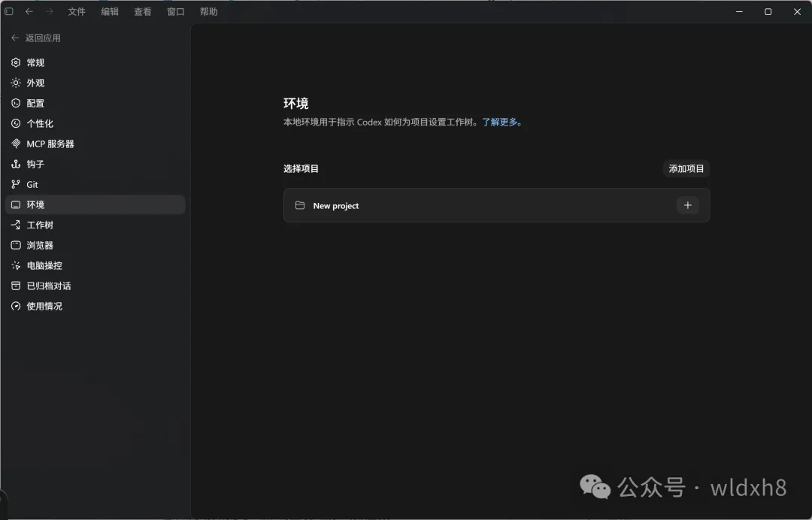Click the archive box icon beside 已归档对话
This screenshot has height=520, width=812.
pos(16,286)
